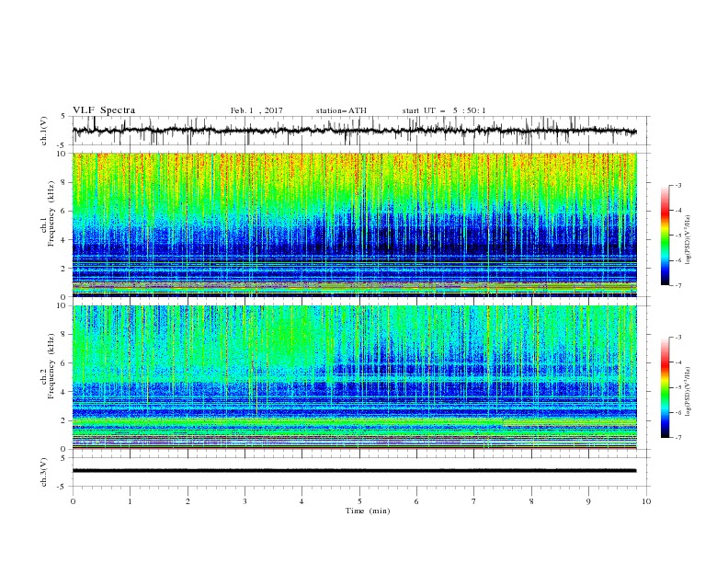The width and height of the screenshot is (728, 563).
Task: Click ch.2 color bar 'log(PSD)(V²/Hz)' label
Action: tap(688, 392)
